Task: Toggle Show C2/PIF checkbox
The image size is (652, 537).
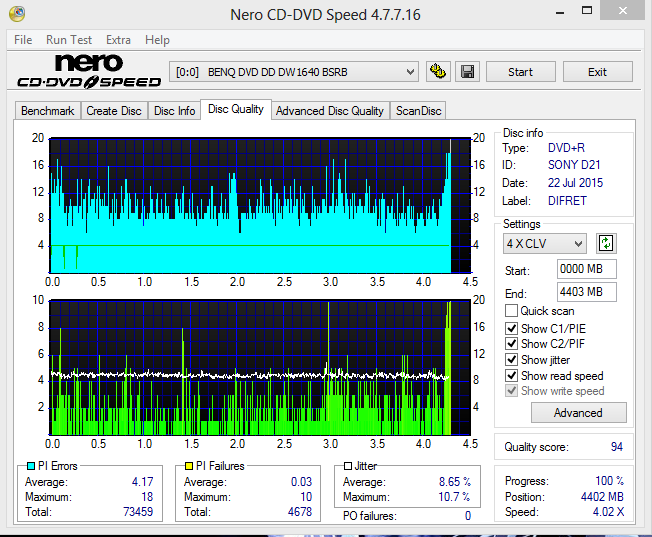Action: click(511, 344)
